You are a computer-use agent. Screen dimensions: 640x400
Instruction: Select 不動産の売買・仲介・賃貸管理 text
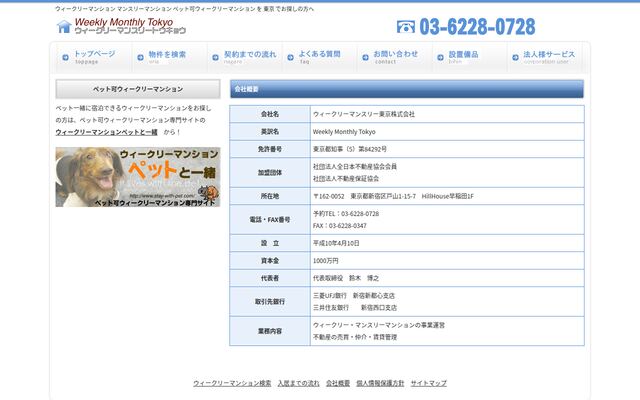click(x=355, y=337)
